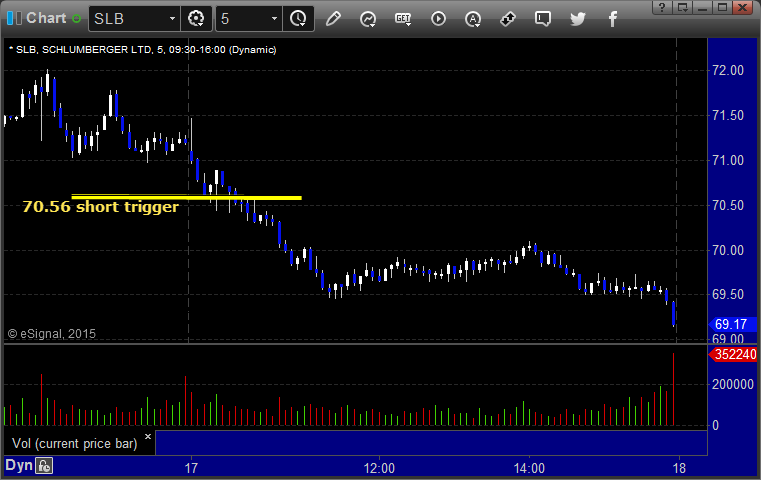
Task: Toggle the lock icon next to Dyn
Action: [x=44, y=466]
